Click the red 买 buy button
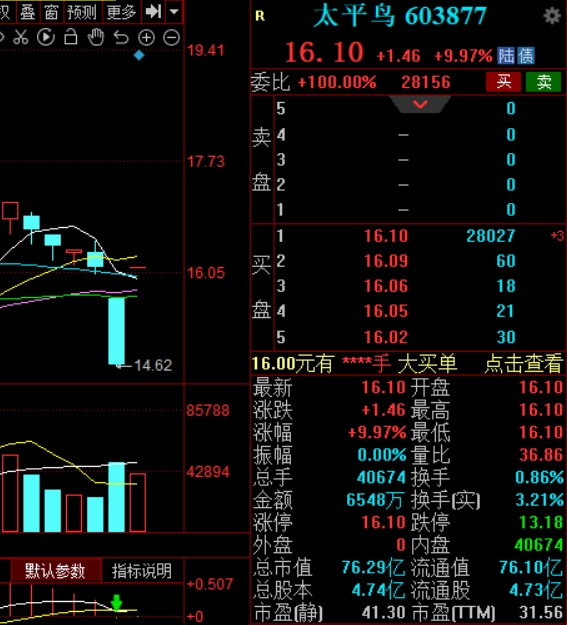This screenshot has width=567, height=625. (503, 82)
